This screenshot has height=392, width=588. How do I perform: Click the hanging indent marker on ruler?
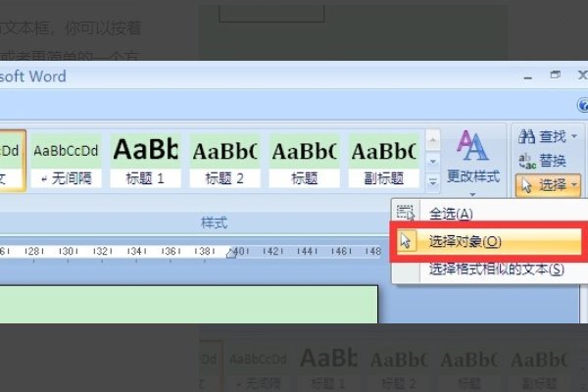pos(231,253)
